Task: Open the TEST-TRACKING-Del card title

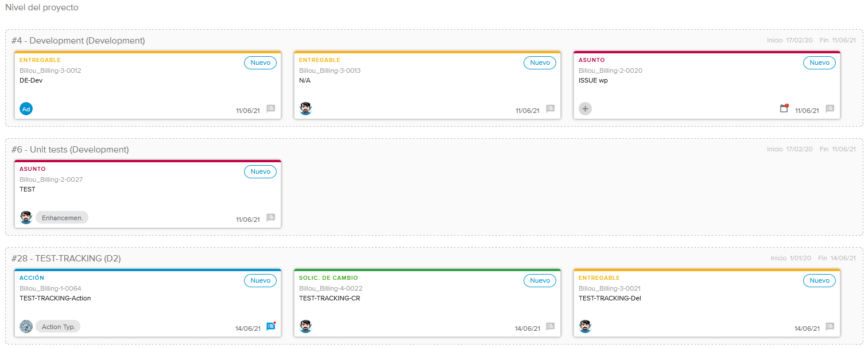Action: [x=609, y=298]
